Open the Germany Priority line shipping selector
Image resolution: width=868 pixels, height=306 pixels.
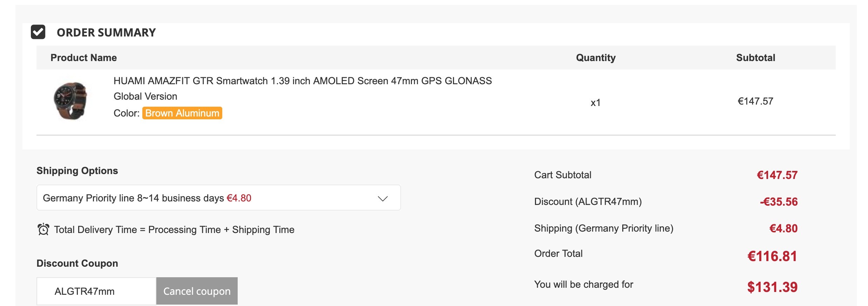pos(218,198)
